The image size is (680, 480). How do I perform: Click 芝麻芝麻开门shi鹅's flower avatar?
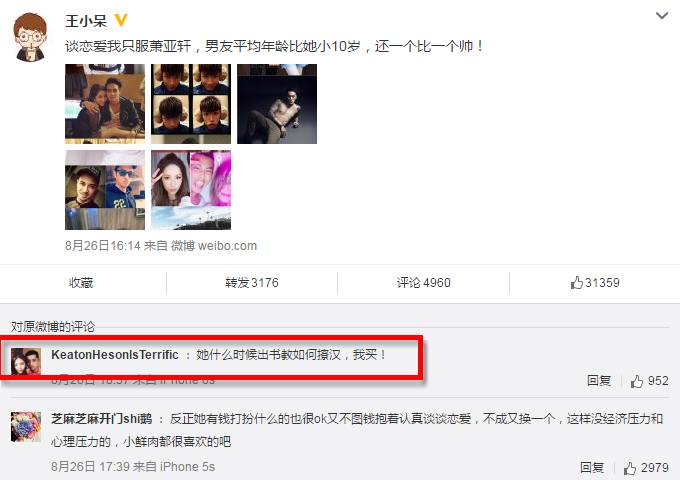tap(26, 427)
